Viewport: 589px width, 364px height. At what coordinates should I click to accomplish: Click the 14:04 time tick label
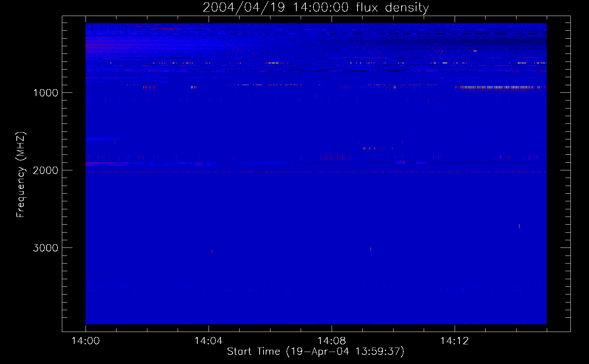[209, 341]
